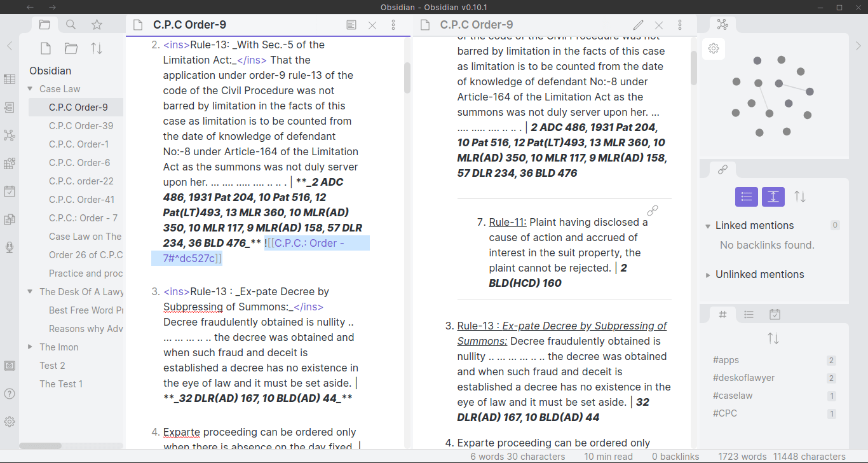The height and width of the screenshot is (463, 868).
Task: Open the starred files tab
Action: [x=97, y=25]
